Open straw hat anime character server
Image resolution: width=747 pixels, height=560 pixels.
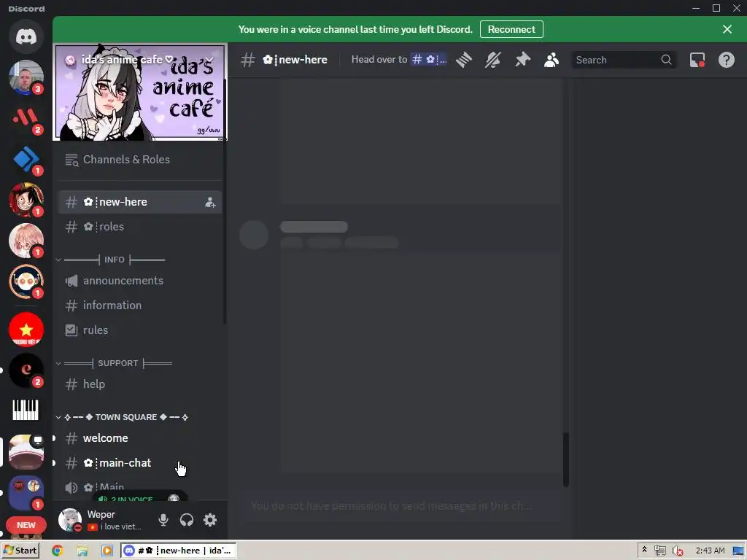point(26,200)
